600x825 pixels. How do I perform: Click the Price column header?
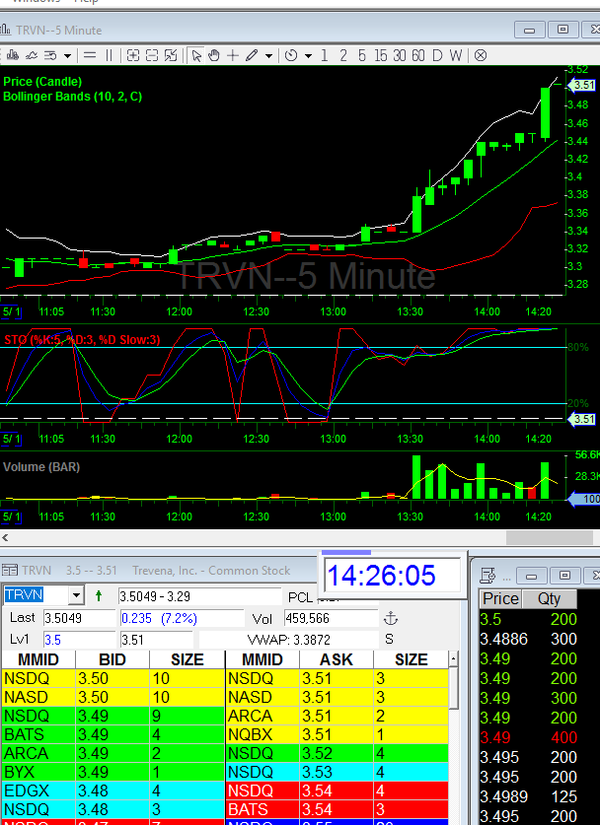click(x=501, y=599)
